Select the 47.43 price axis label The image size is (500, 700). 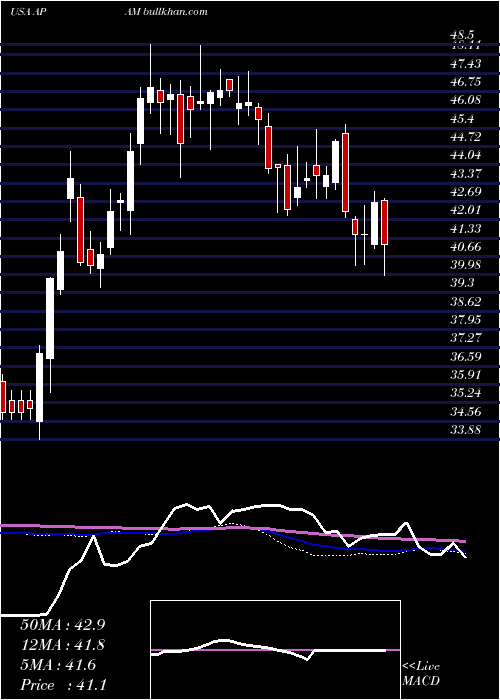click(x=466, y=65)
